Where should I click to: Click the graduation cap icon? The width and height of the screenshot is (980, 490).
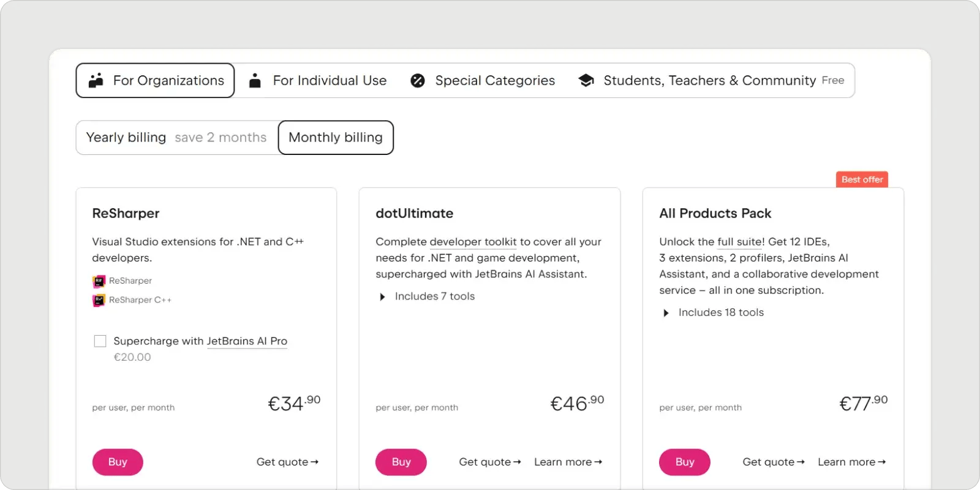(586, 80)
